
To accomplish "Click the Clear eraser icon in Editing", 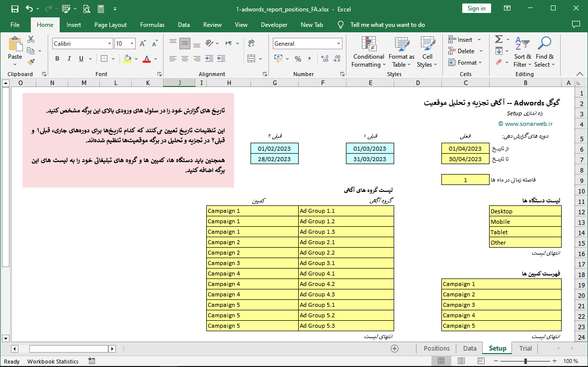I will tap(499, 62).
